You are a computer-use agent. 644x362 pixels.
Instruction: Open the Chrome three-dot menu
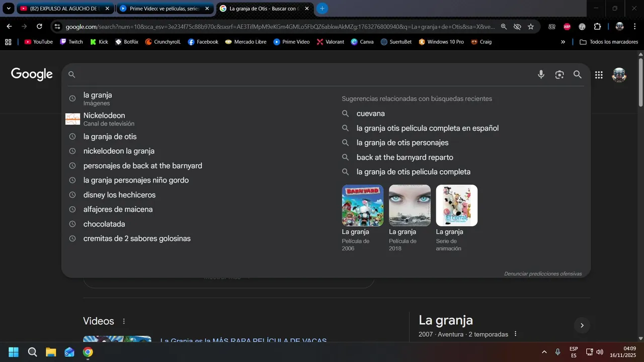coord(634,27)
